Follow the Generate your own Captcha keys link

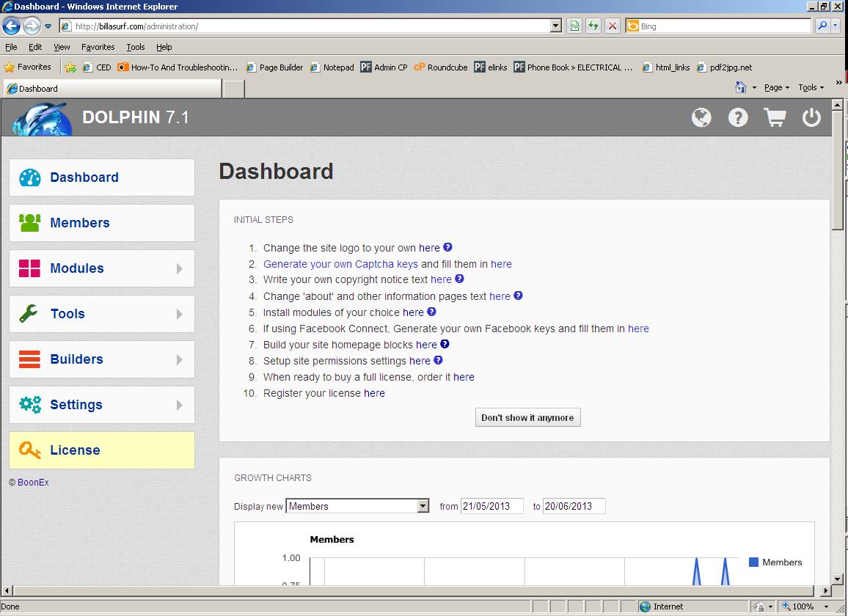point(340,264)
